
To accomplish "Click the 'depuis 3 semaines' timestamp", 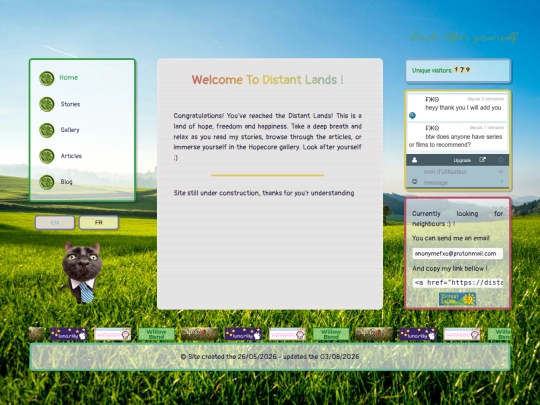I will 485,99.
